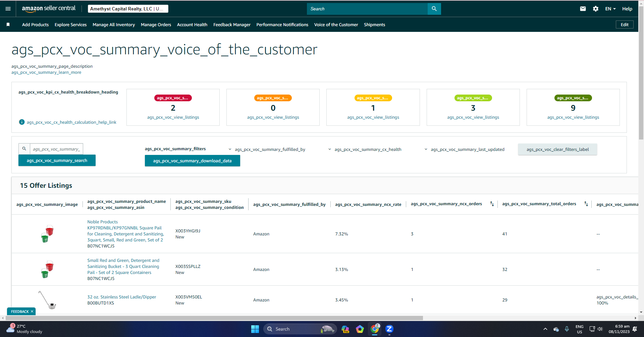Open Feedback Manager
The height and width of the screenshot is (337, 644).
tap(232, 24)
